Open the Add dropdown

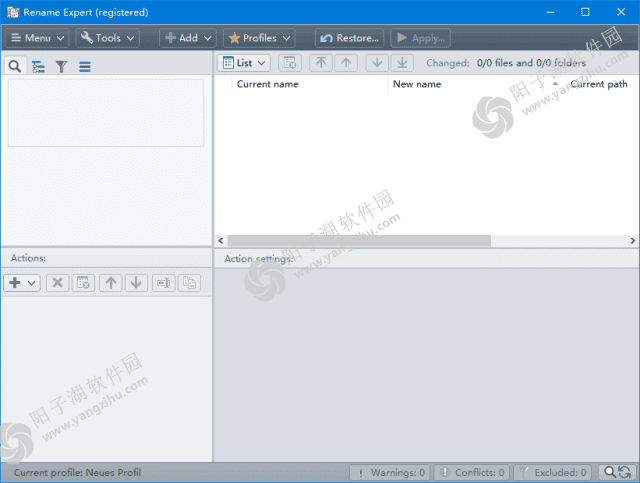188,38
